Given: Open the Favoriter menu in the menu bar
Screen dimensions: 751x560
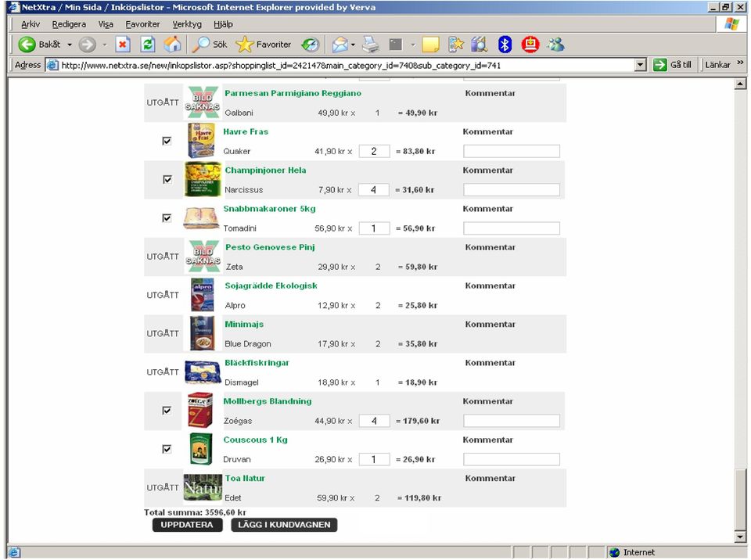Looking at the screenshot, I should (x=142, y=24).
